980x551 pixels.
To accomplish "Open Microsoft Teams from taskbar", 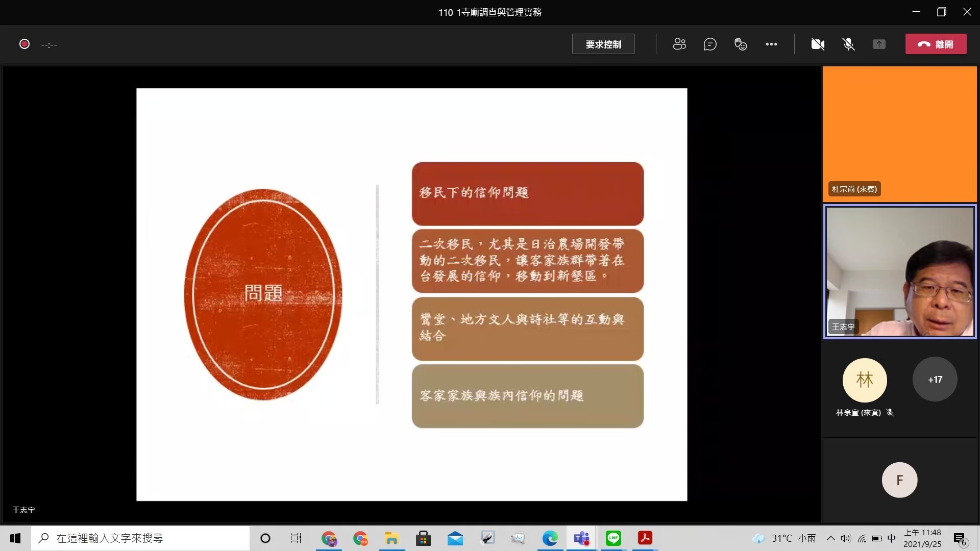I will (581, 538).
